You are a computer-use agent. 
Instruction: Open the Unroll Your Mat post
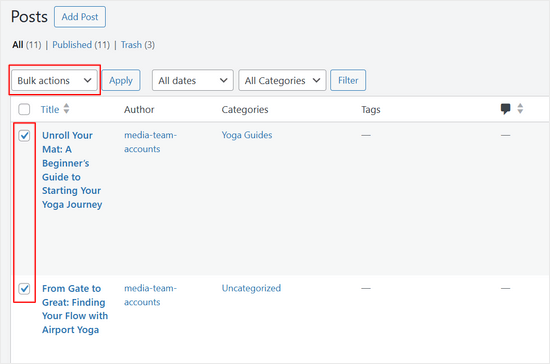pyautogui.click(x=72, y=170)
